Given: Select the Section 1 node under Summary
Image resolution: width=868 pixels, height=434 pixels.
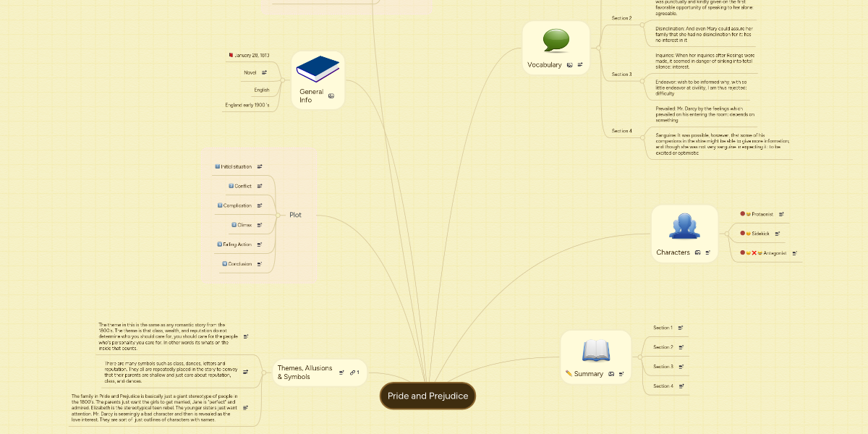Looking at the screenshot, I should click(x=664, y=328).
